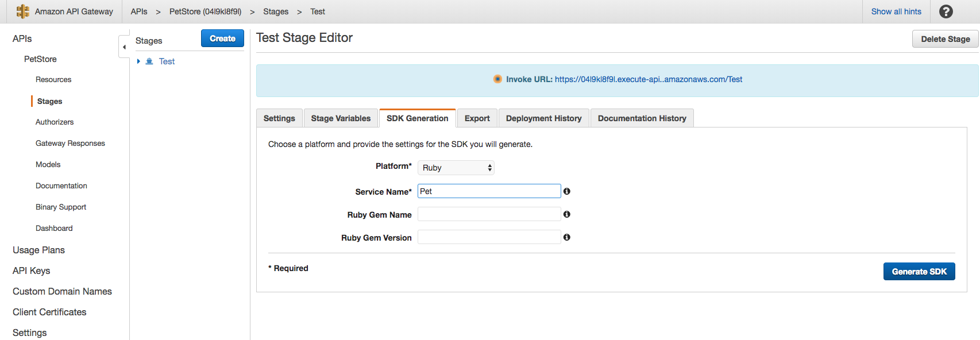Image resolution: width=980 pixels, height=340 pixels.
Task: Collapse the sidebar with the arrow handle
Action: click(124, 47)
